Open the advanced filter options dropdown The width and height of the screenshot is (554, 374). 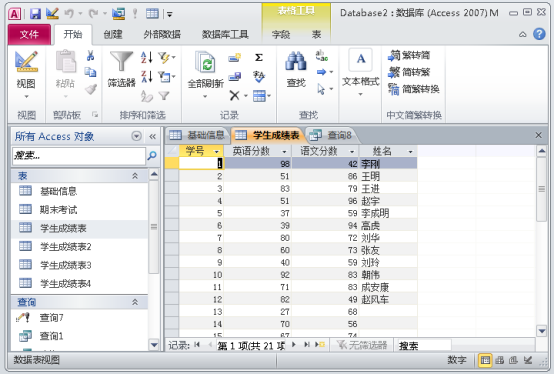pyautogui.click(x=166, y=76)
